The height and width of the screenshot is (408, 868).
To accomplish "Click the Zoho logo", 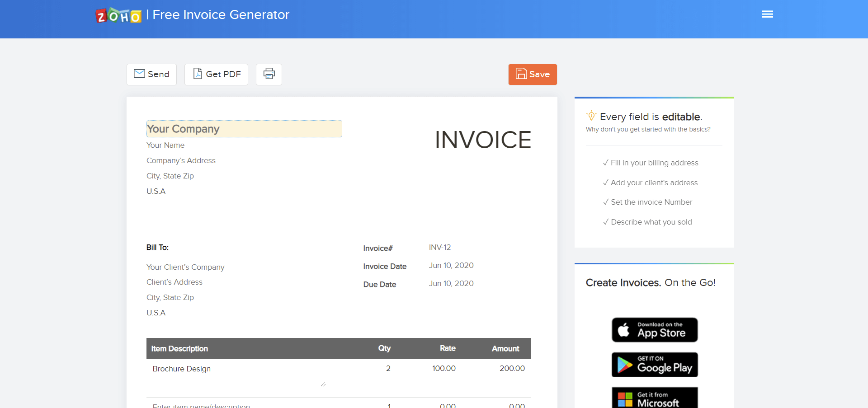I will point(118,15).
